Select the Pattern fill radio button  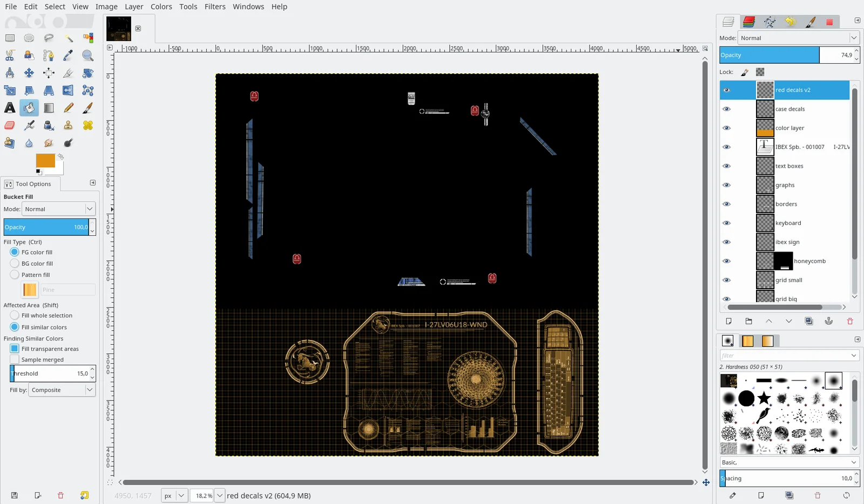pos(13,275)
